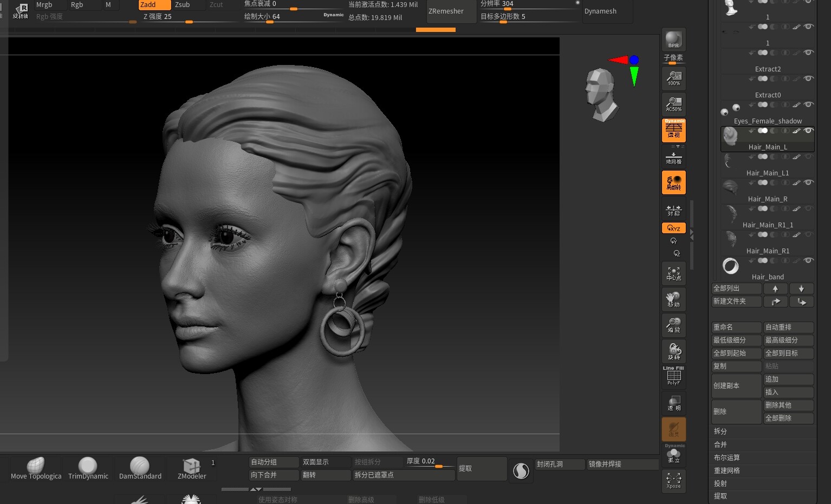
Task: Select the TrimDynamic brush
Action: 88,468
